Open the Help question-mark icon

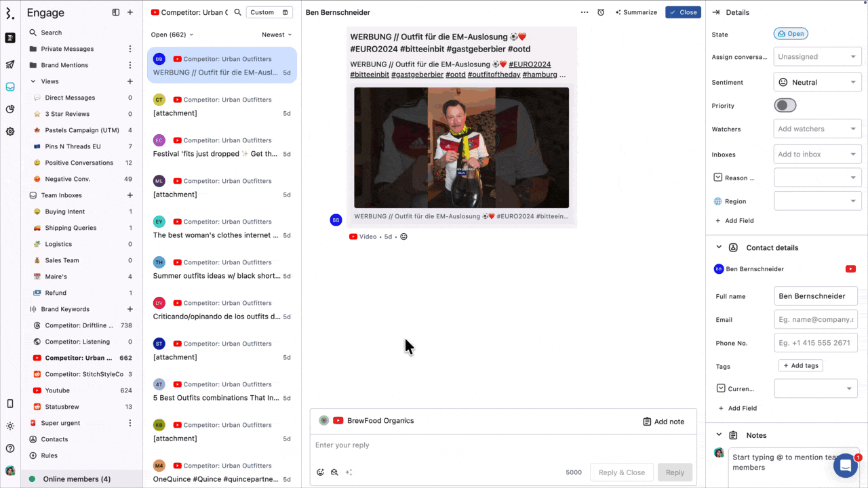tap(10, 448)
